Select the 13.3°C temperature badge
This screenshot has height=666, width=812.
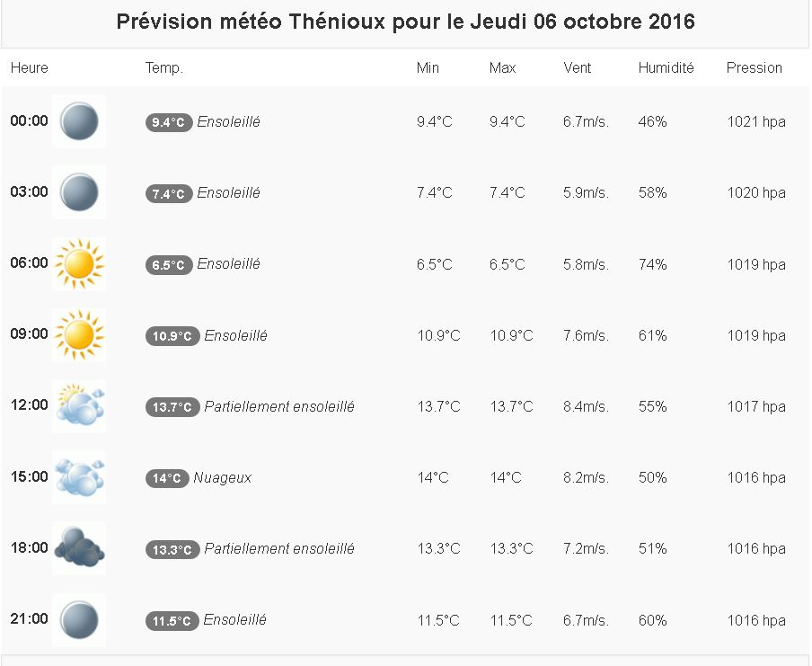(x=172, y=550)
